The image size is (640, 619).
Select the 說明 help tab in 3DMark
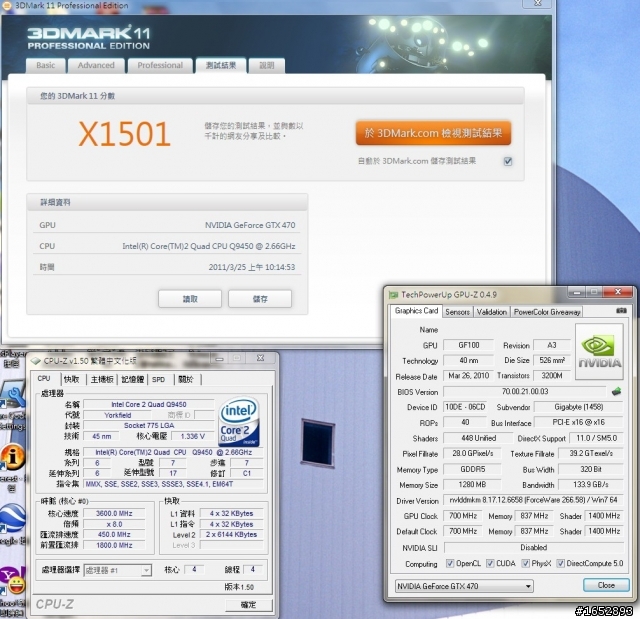(267, 65)
